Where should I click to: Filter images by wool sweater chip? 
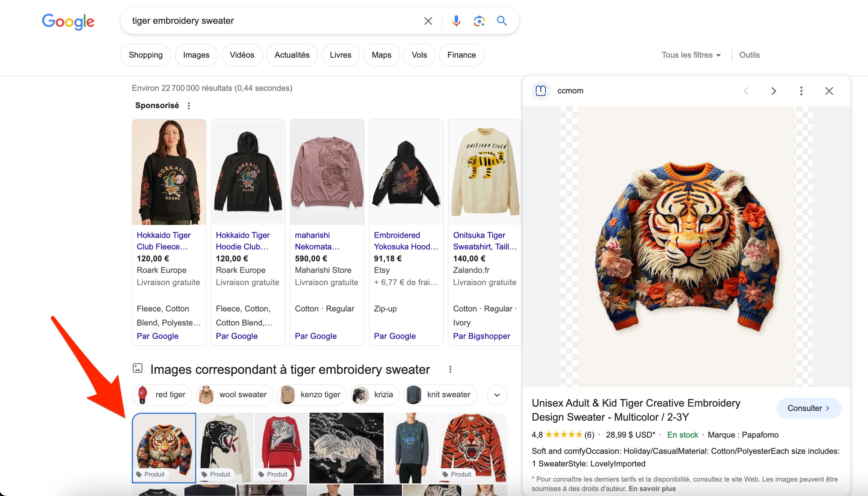[234, 395]
